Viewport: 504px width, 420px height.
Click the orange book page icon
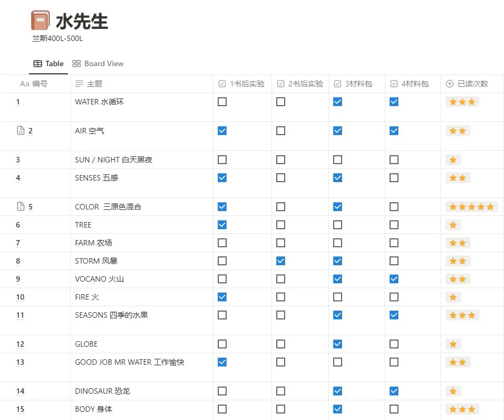(x=40, y=20)
